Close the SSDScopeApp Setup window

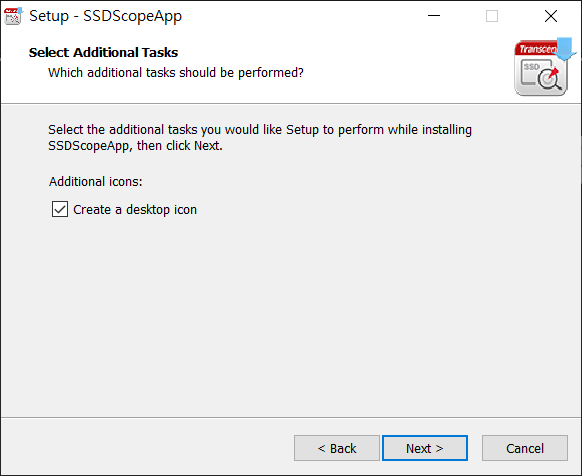550,16
